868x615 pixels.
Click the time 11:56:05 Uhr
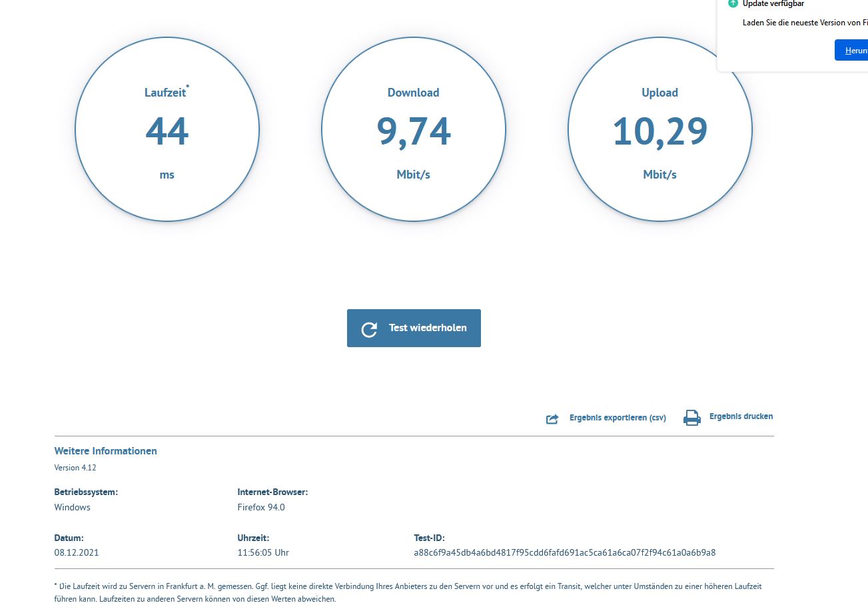click(x=263, y=552)
